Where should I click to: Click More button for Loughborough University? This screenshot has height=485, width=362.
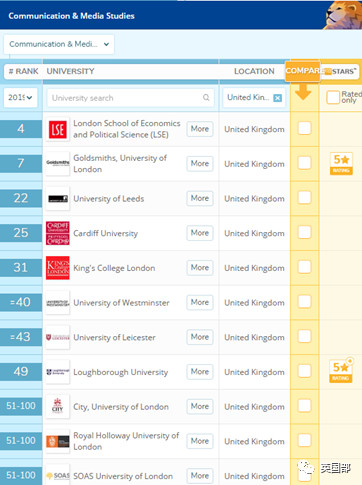200,372
